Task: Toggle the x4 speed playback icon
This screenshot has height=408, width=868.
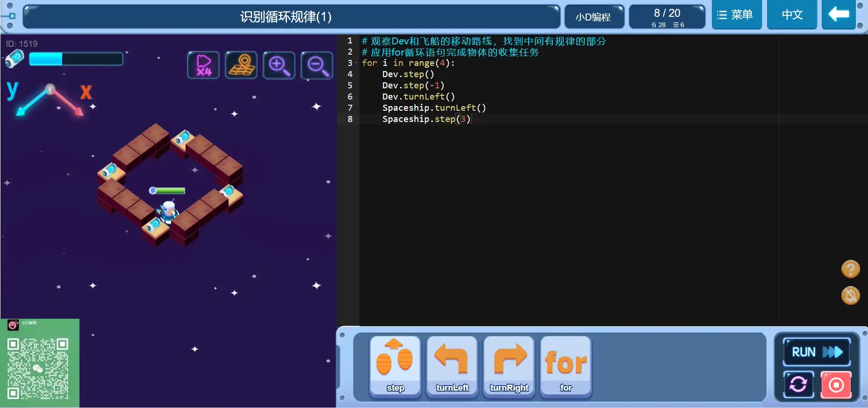Action: 203,65
